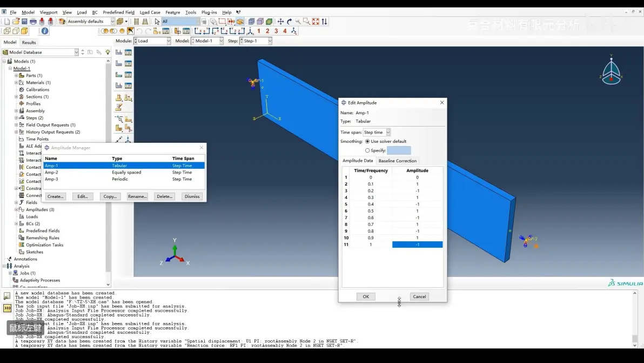Click OK in Edit Amplitude dialog
Image resolution: width=644 pixels, height=363 pixels.
tap(366, 297)
